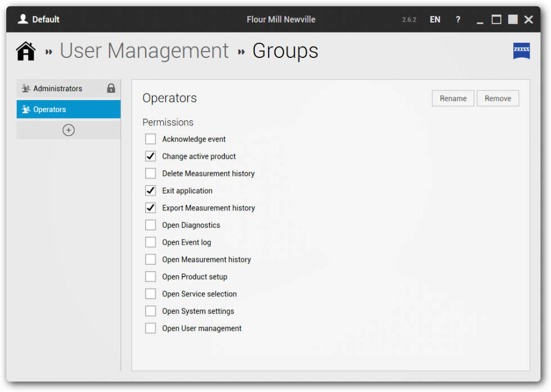551x392 pixels.
Task: Enable the Acknowledge event permission
Action: click(x=151, y=139)
